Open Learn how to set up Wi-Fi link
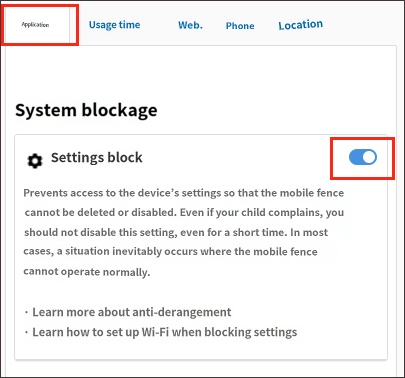Viewport: 405px width, 378px height. tap(165, 332)
